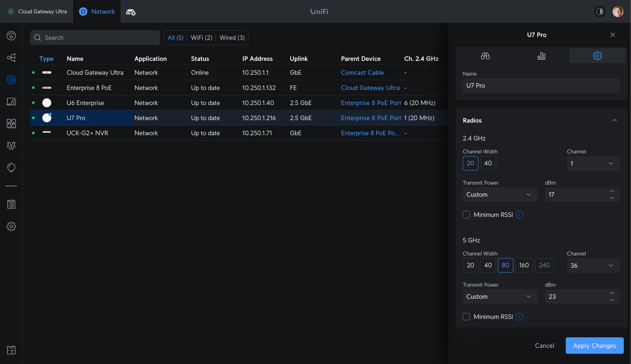Click the Cloud Gateway Ultra device icon in table

(x=47, y=72)
